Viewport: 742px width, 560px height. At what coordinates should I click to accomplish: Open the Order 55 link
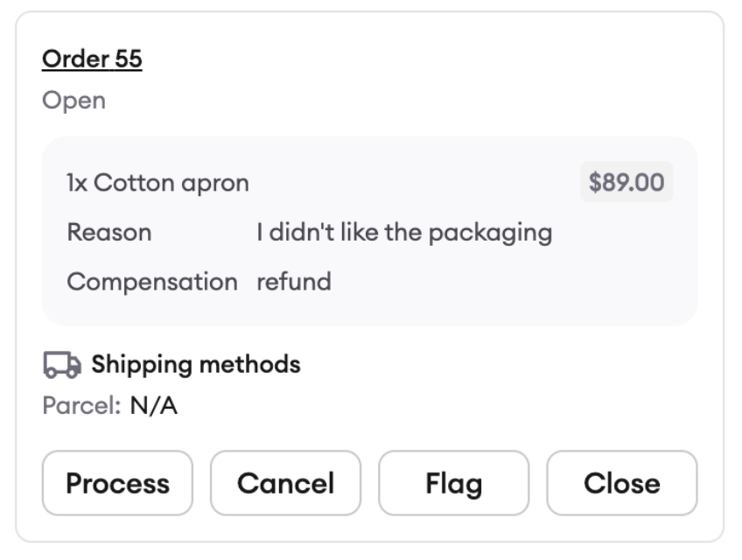coord(92,59)
